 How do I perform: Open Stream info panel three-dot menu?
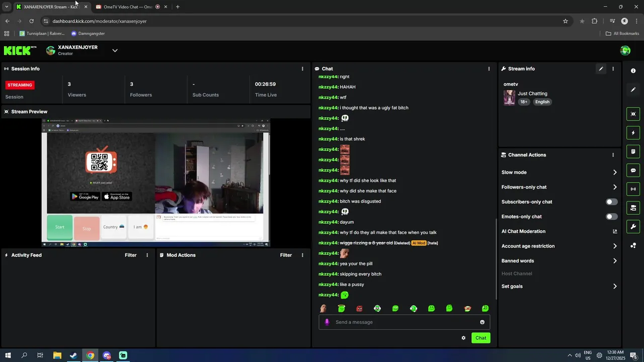613,69
